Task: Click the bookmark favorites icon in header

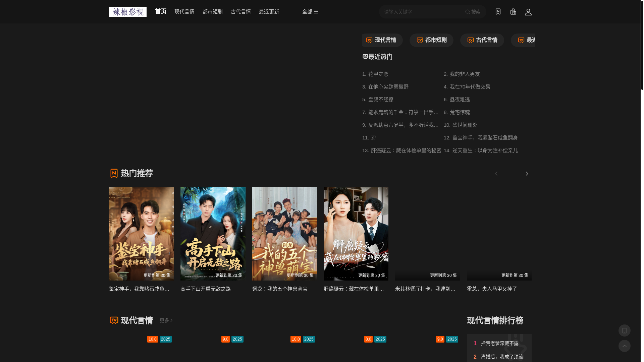Action: tap(498, 12)
